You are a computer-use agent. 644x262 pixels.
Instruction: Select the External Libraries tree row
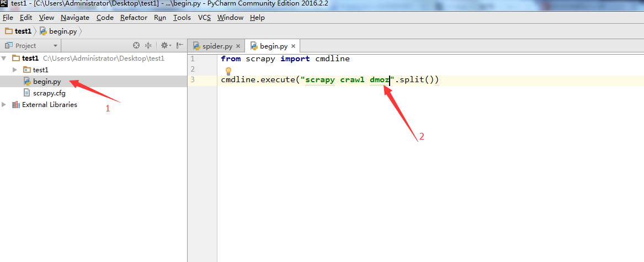[x=94, y=105]
